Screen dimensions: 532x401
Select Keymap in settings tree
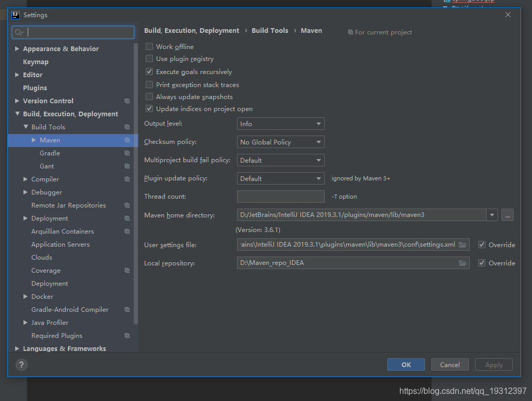(x=36, y=62)
